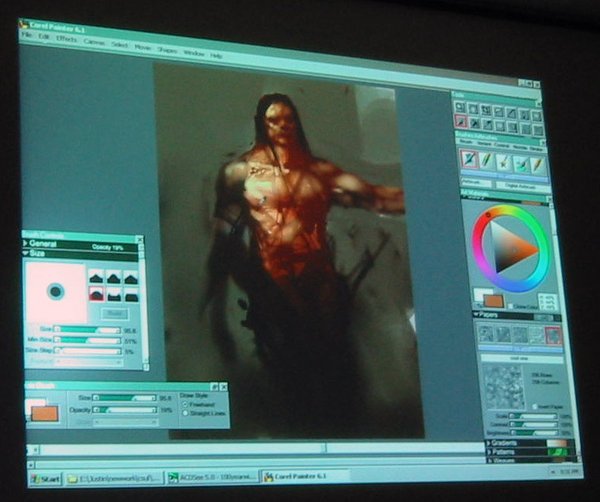Pick the middle top-row brush tip profile
This screenshot has height=502, width=600.
pos(114,278)
